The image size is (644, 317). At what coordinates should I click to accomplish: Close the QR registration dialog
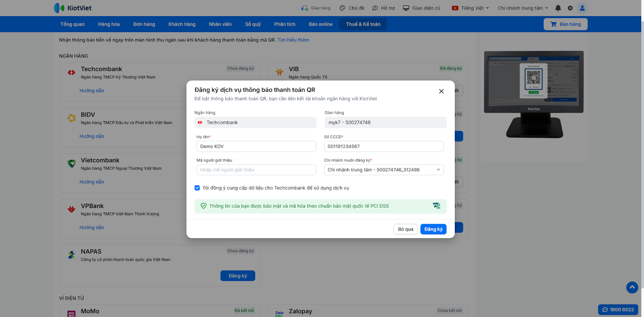coord(441,91)
